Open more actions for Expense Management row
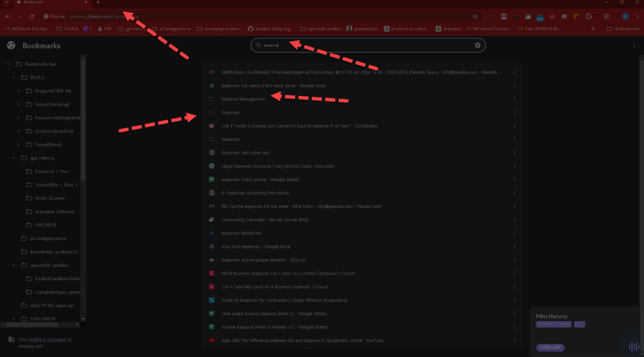Image resolution: width=644 pixels, height=357 pixels. click(x=514, y=99)
